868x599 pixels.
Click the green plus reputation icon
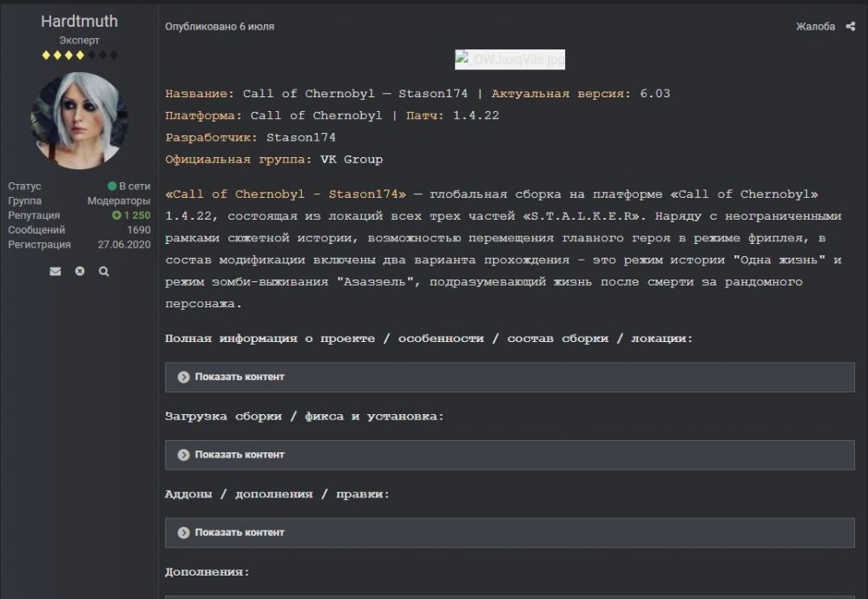coord(116,215)
